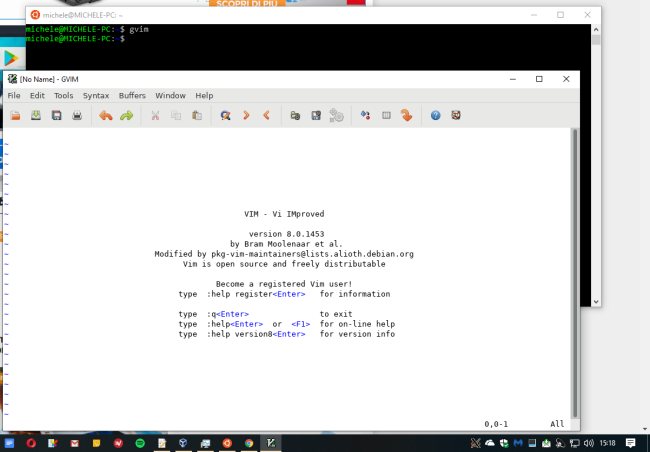Image resolution: width=650 pixels, height=452 pixels.
Task: Click the Ubuntu icon in terminal title bar
Action: tap(35, 15)
